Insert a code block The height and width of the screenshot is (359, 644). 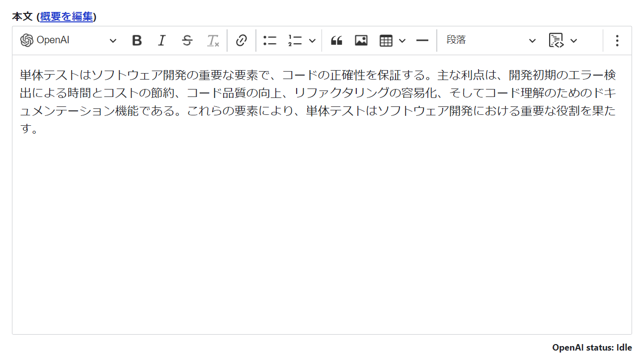556,40
